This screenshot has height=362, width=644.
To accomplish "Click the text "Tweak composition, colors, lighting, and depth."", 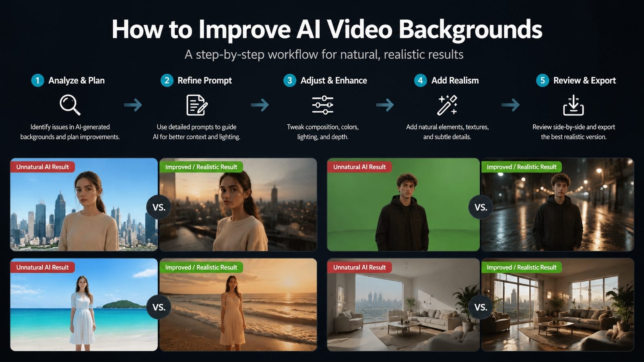I will (x=322, y=132).
